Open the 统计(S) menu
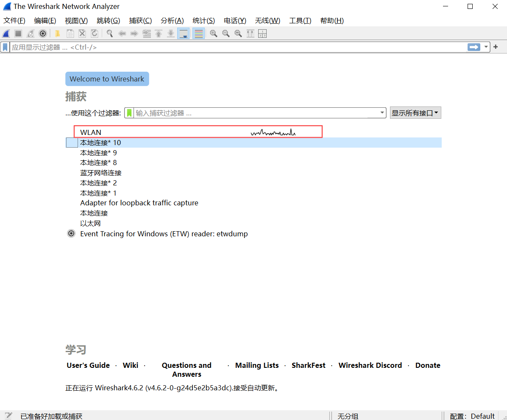The width and height of the screenshot is (507, 420). 203,21
